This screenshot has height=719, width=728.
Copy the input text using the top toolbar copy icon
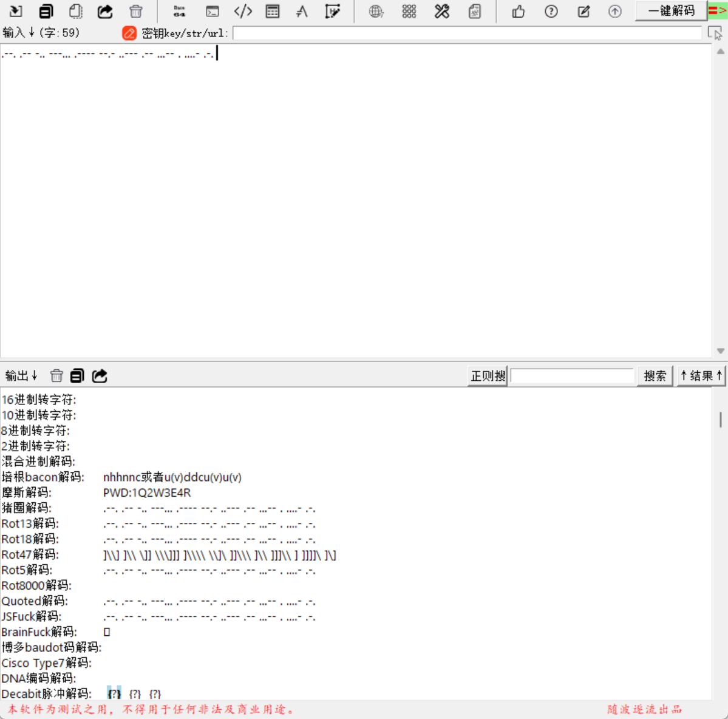[46, 11]
